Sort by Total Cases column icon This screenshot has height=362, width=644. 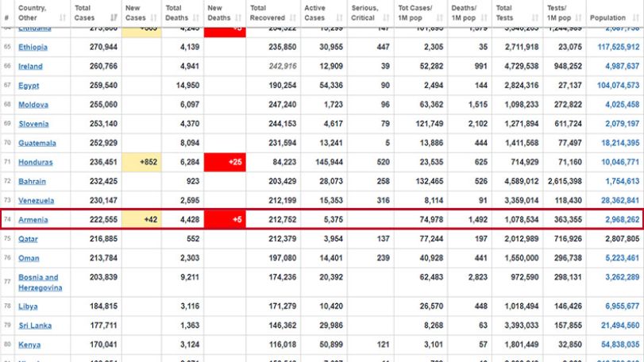[x=114, y=17]
